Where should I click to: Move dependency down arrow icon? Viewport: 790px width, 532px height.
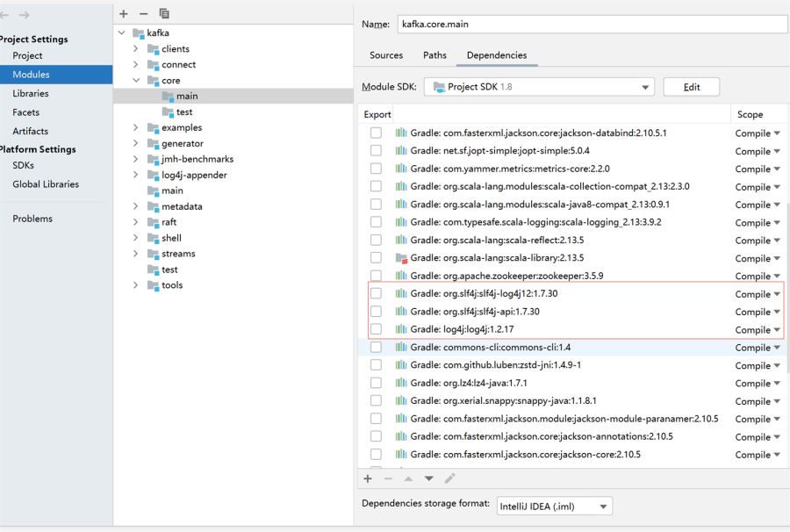pyautogui.click(x=428, y=478)
